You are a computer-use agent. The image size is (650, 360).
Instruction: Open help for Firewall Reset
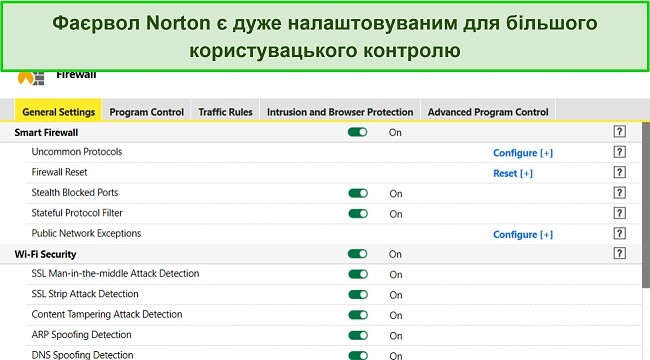pyautogui.click(x=619, y=173)
